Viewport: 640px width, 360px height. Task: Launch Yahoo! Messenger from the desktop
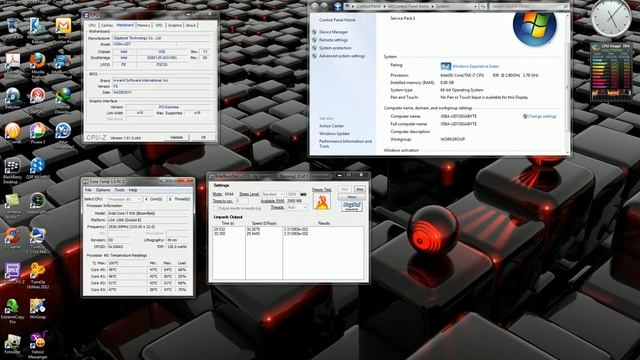pyautogui.click(x=38, y=345)
